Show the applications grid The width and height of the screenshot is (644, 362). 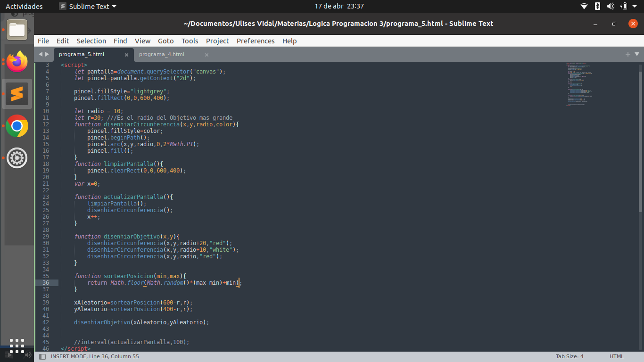[17, 346]
